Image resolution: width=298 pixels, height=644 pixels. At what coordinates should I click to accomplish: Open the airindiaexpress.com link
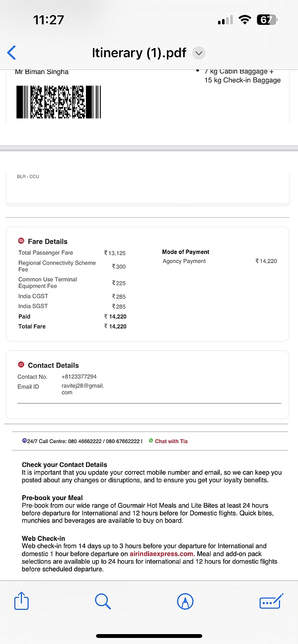pyautogui.click(x=161, y=554)
